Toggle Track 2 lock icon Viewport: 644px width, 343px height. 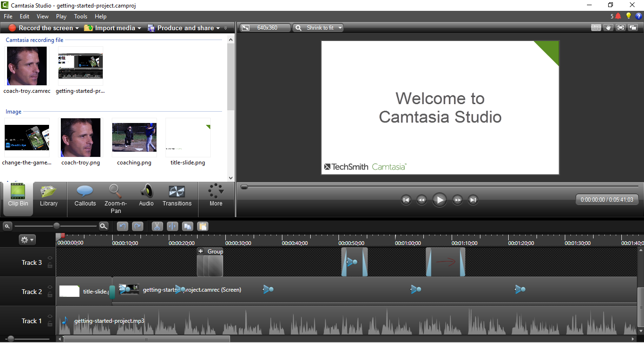(x=50, y=294)
